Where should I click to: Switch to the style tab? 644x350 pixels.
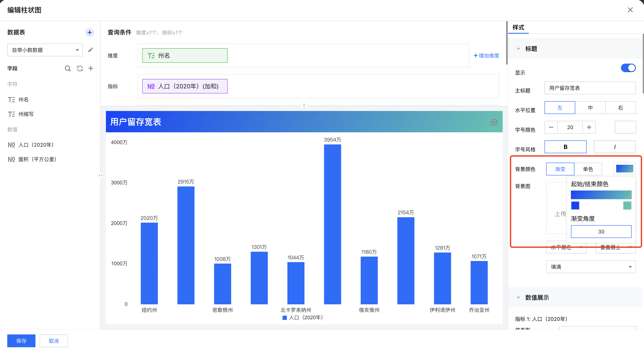tap(518, 28)
